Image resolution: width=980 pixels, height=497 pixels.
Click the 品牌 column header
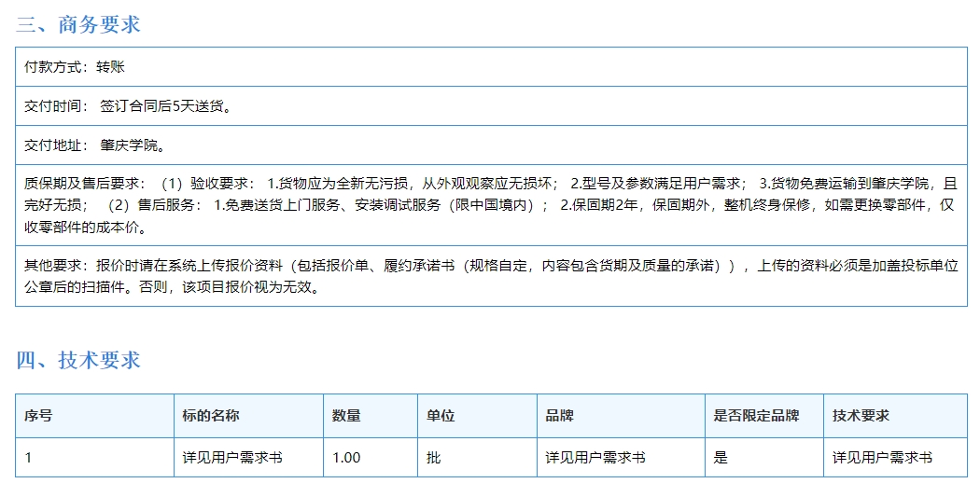560,416
